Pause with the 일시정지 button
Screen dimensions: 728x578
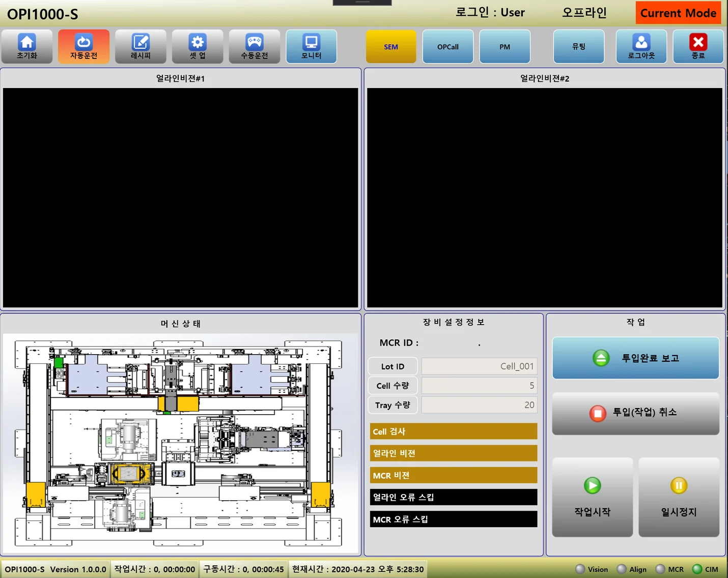click(x=679, y=497)
